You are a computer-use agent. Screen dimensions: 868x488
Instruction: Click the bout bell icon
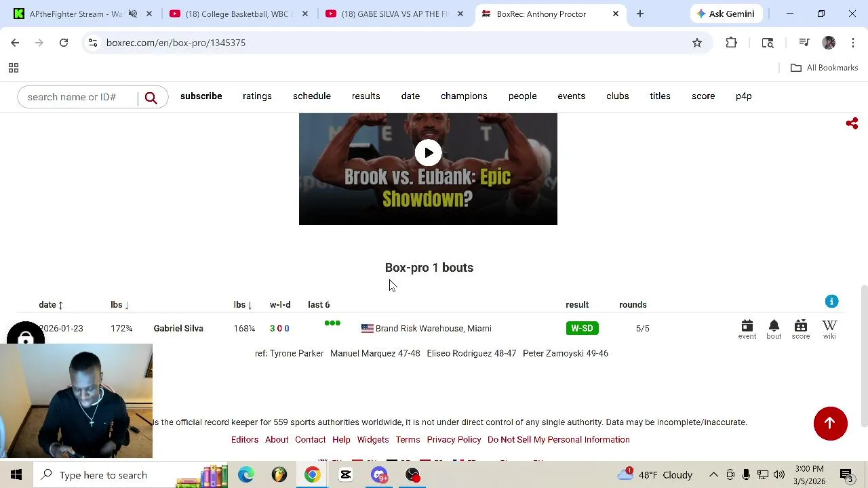[x=774, y=329]
